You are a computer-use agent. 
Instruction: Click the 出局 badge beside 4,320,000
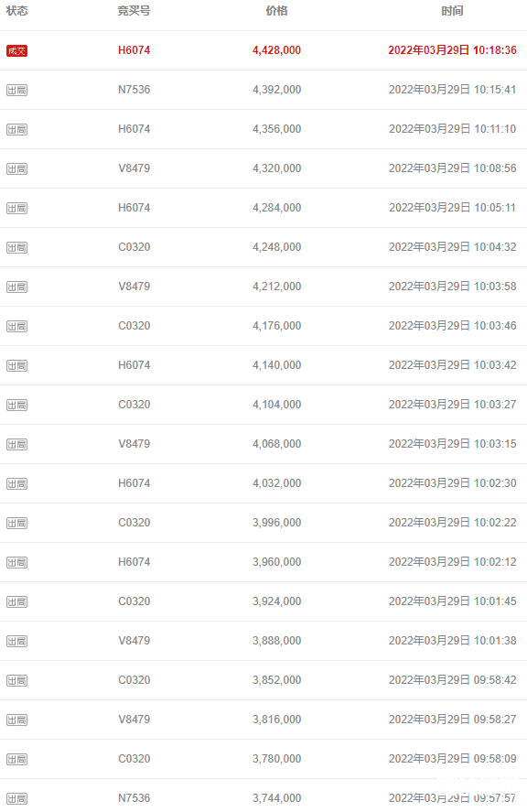(16, 168)
